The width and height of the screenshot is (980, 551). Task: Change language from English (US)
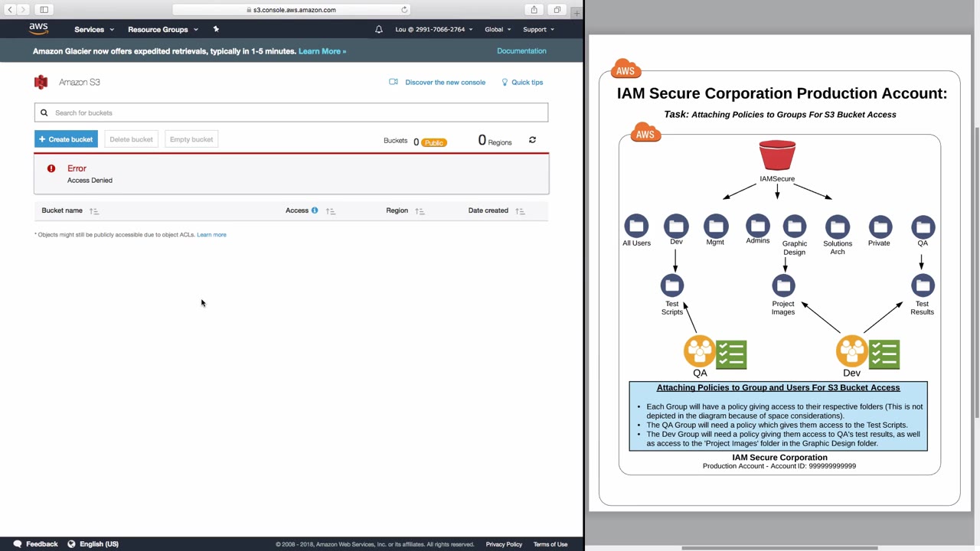coord(93,544)
